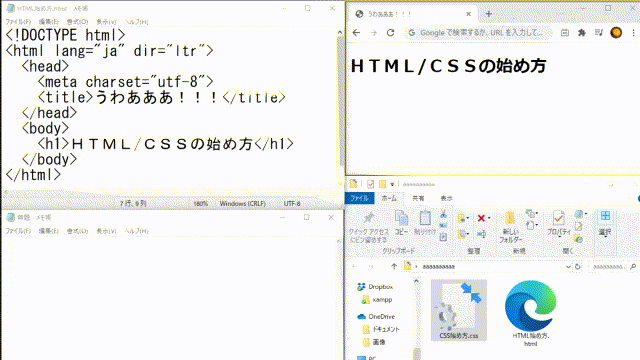
Task: Click the properties icon in Explorer quick access toolbar
Action: pos(370,184)
